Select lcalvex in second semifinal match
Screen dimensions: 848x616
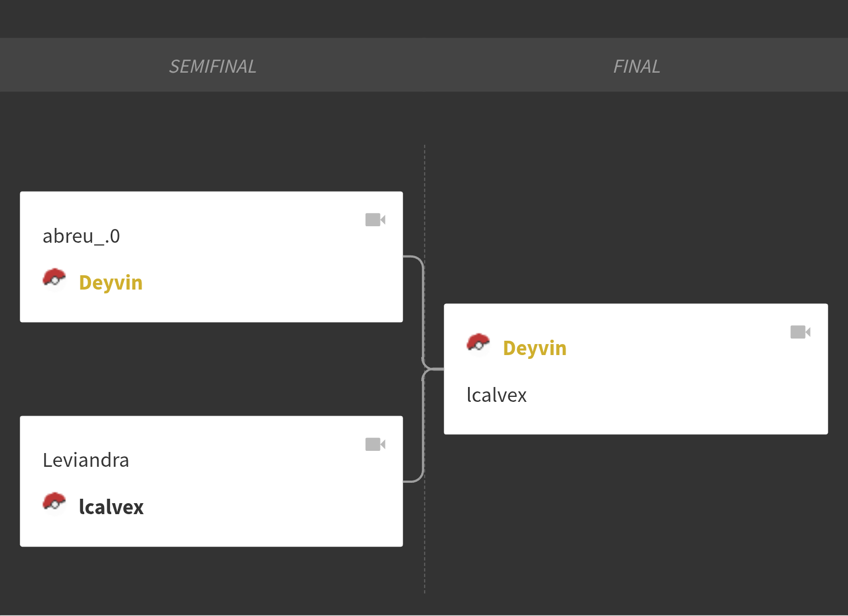pyautogui.click(x=111, y=506)
